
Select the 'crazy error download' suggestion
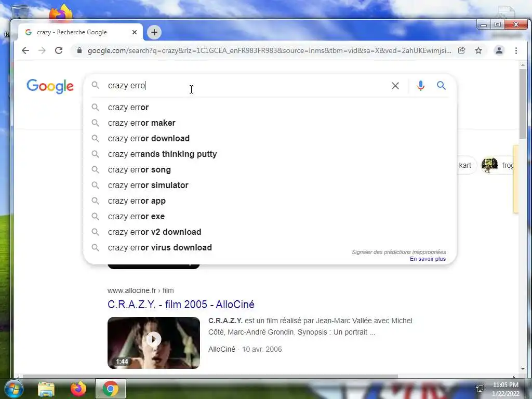(x=270, y=138)
